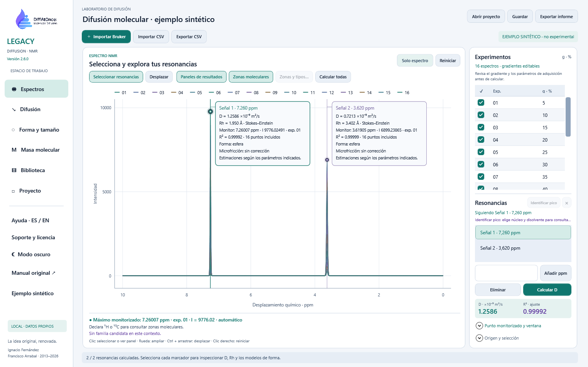Toggle legend series 12
This screenshot has width=588, height=367.
click(328, 93)
